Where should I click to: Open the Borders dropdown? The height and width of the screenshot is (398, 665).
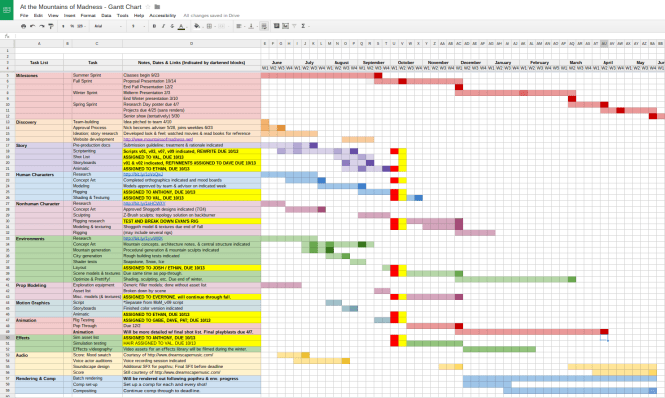click(210, 26)
